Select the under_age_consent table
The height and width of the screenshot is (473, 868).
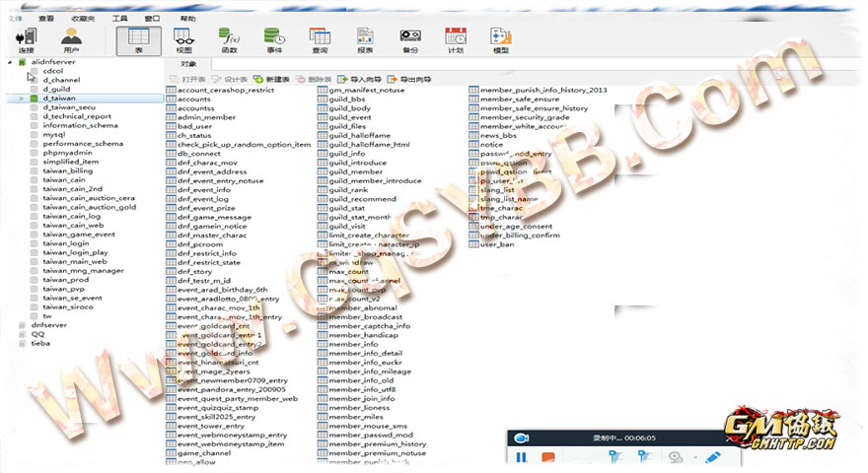[x=516, y=227]
